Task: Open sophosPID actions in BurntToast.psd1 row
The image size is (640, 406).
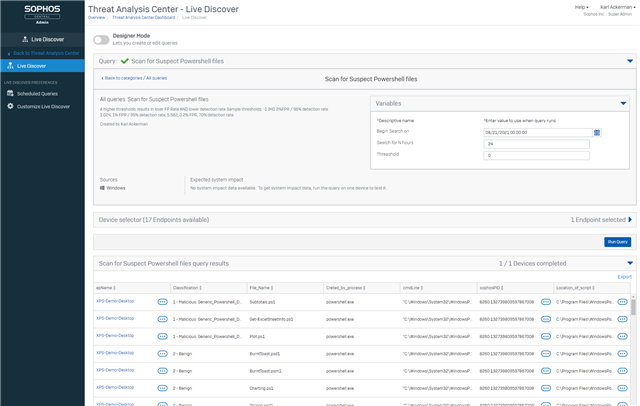Action: (546, 353)
